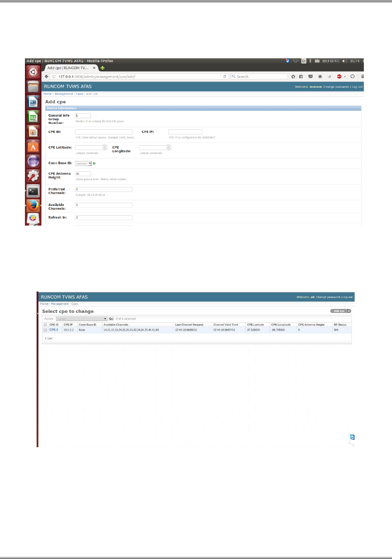Click the Firefox Search box
This screenshot has height=559, width=392.
pyautogui.click(x=259, y=76)
